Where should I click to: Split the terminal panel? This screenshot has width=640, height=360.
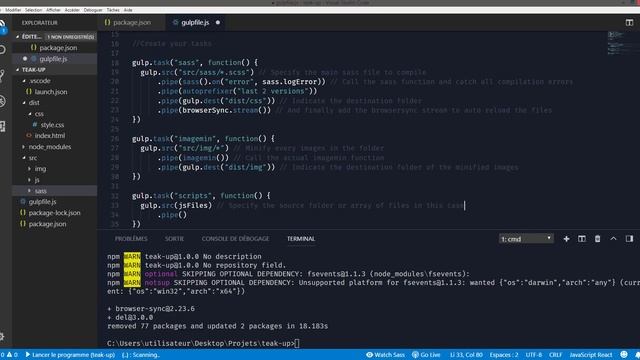(x=582, y=239)
